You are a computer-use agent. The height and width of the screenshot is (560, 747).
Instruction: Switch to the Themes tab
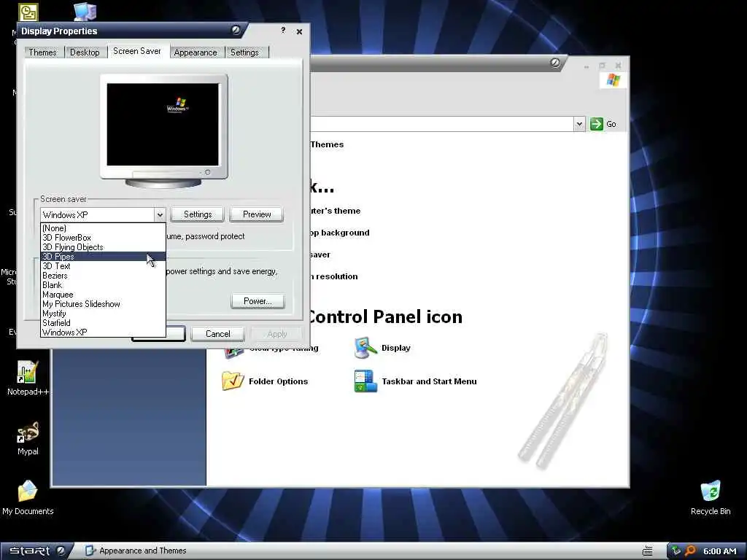click(42, 52)
